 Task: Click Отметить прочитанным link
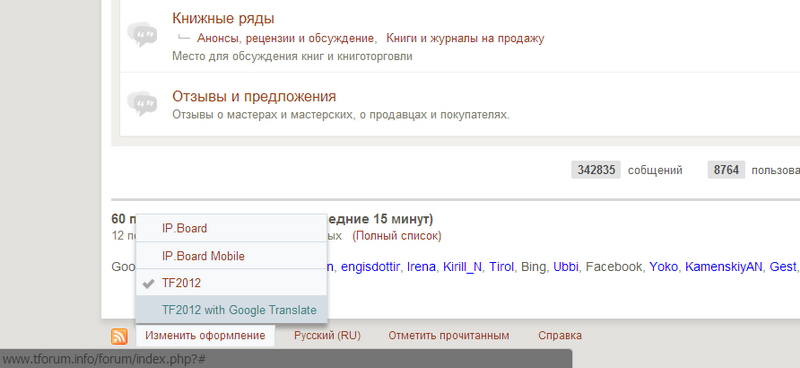(448, 335)
